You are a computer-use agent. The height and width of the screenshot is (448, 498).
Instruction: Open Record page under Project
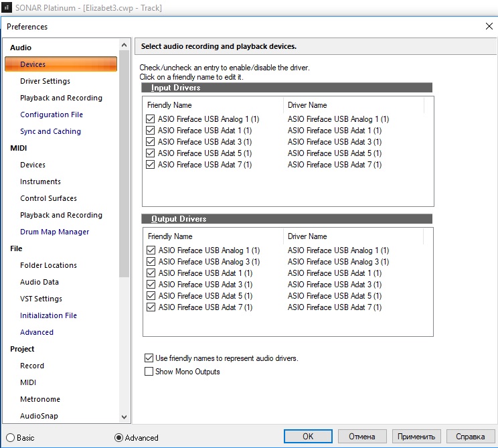[x=32, y=366]
